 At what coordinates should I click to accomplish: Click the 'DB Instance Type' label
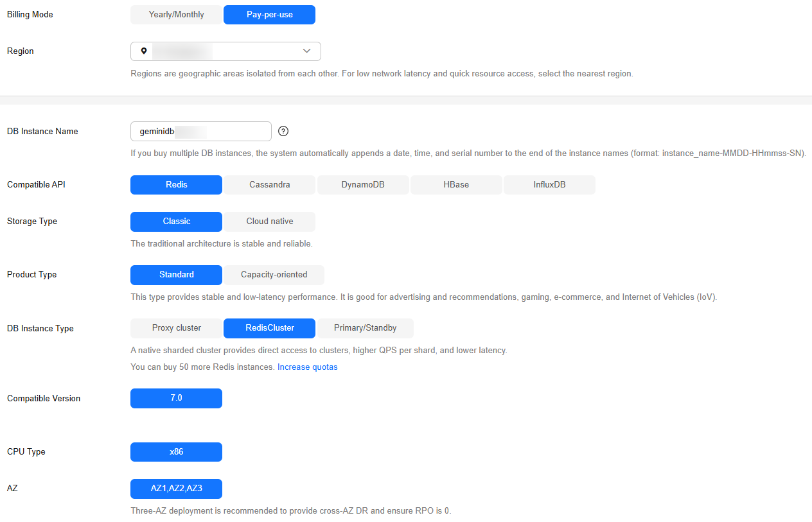[40, 329]
